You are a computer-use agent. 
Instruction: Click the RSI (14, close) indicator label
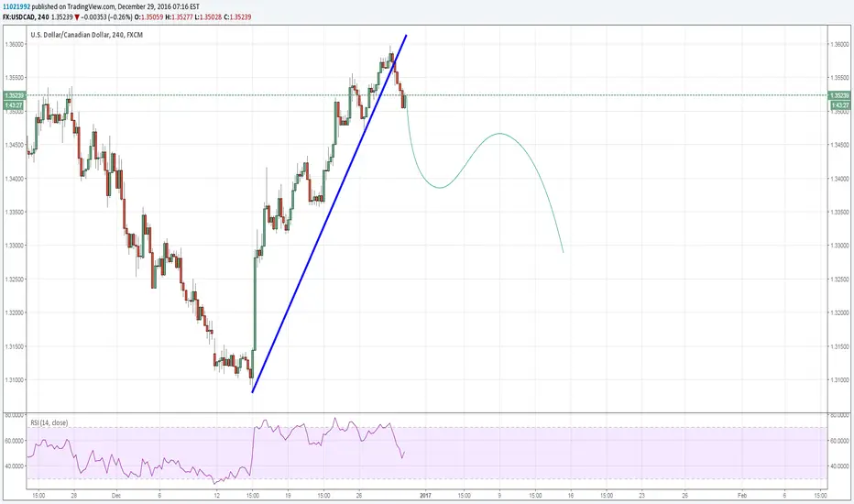pos(49,422)
